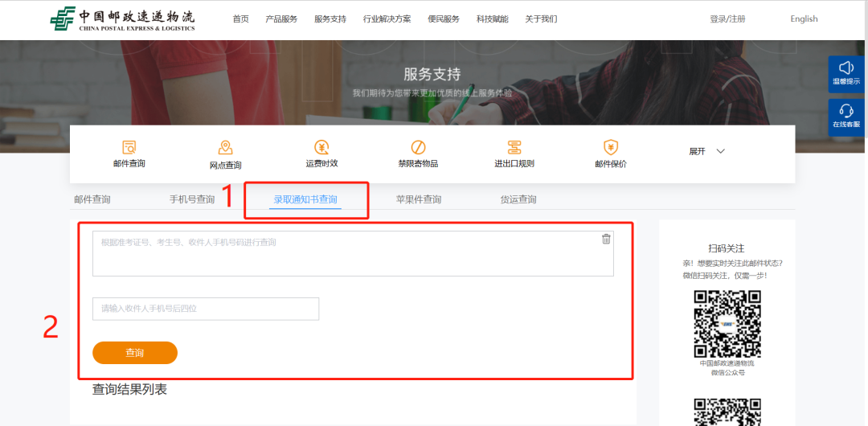Open the 邮件保价 insurance shield icon
868x426 pixels.
point(610,147)
